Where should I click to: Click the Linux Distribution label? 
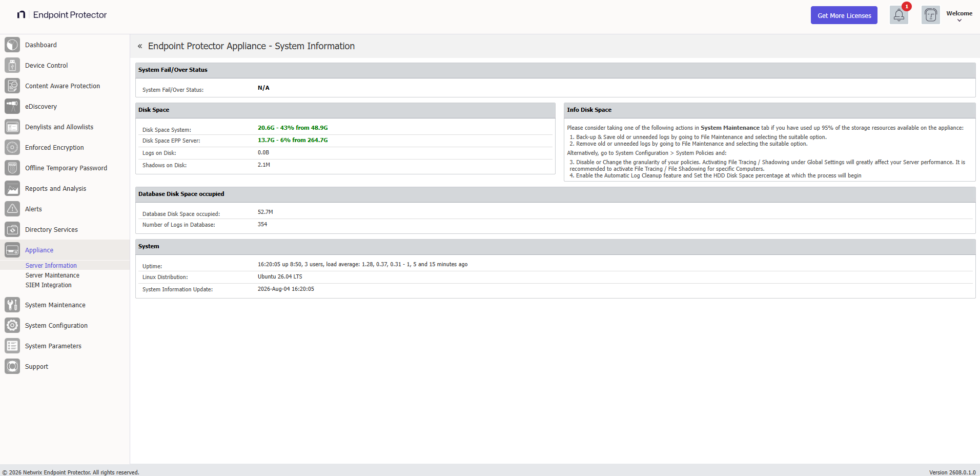tap(165, 277)
